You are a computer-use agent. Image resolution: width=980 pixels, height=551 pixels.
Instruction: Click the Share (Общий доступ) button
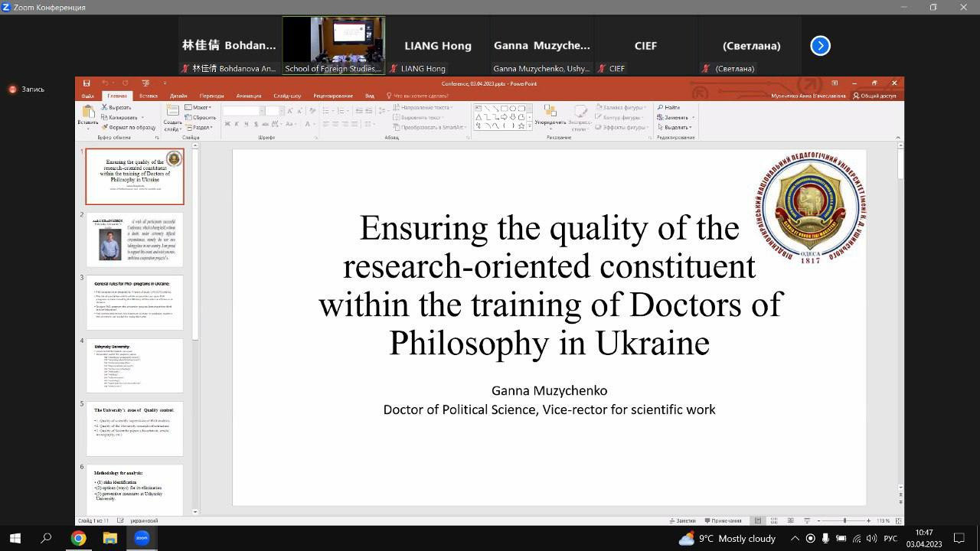874,96
